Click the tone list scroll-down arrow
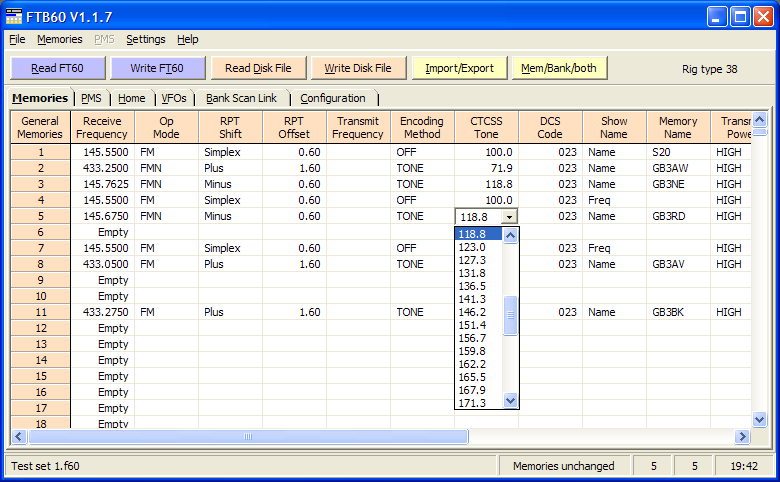The width and height of the screenshot is (780, 482). 510,400
